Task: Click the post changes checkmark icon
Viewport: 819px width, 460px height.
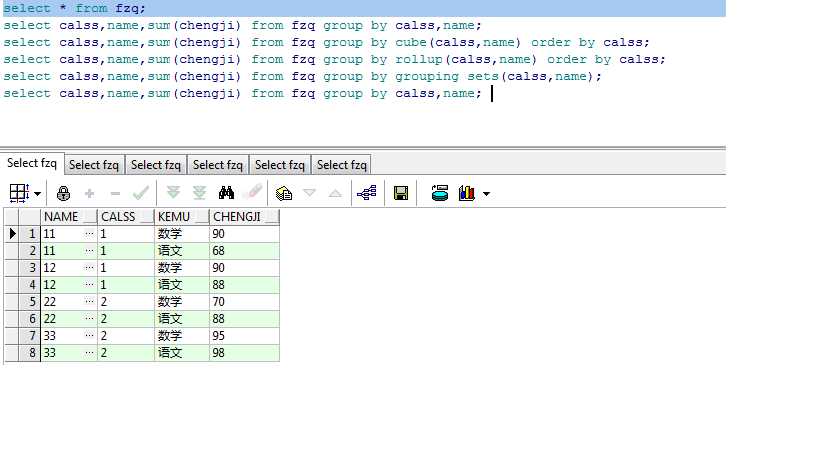Action: click(x=141, y=193)
